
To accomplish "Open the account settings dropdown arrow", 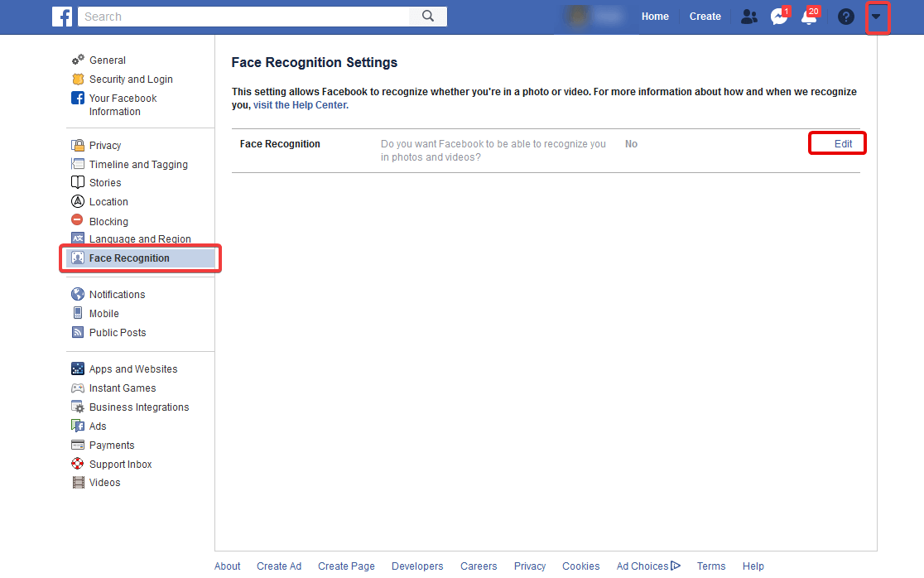I will pyautogui.click(x=878, y=16).
